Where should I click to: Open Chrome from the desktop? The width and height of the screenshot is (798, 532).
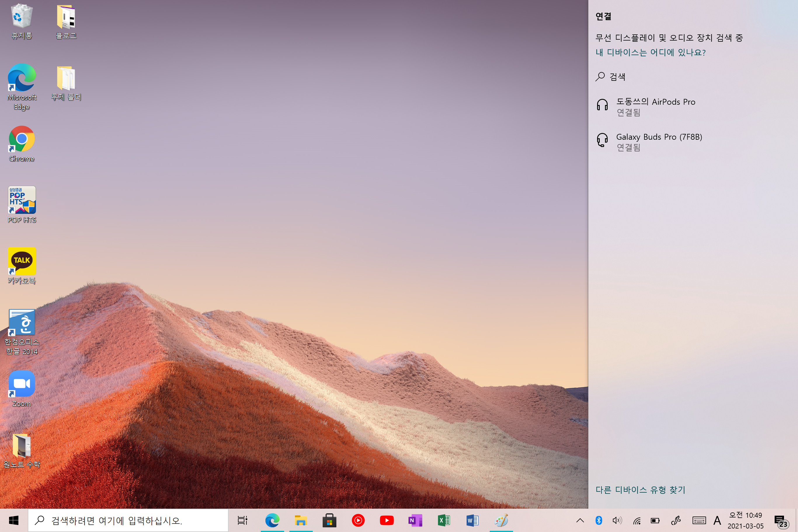[x=22, y=139]
